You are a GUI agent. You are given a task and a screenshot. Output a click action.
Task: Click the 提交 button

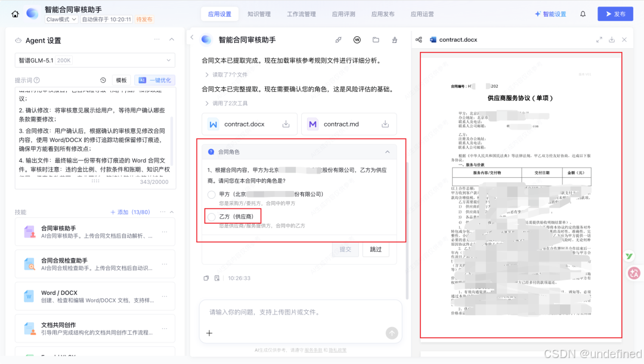pyautogui.click(x=345, y=249)
